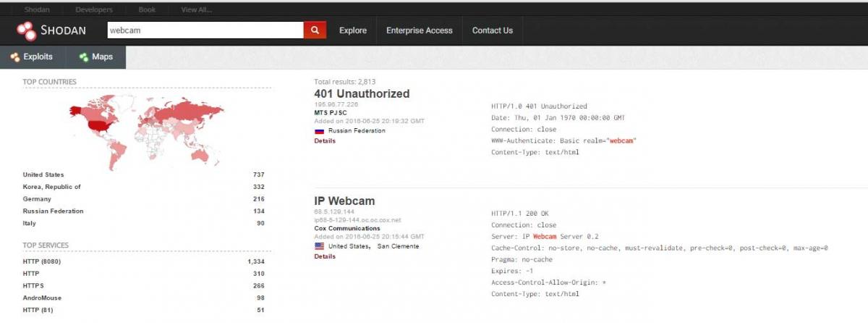Image resolution: width=868 pixels, height=323 pixels.
Task: Open Details for the 401 Unauthorized result
Action: coord(325,140)
